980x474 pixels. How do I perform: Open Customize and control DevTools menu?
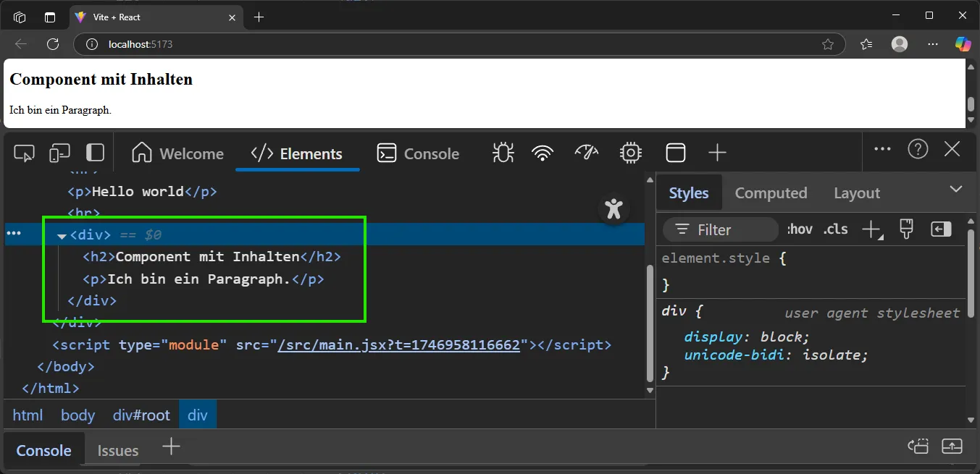(x=882, y=149)
